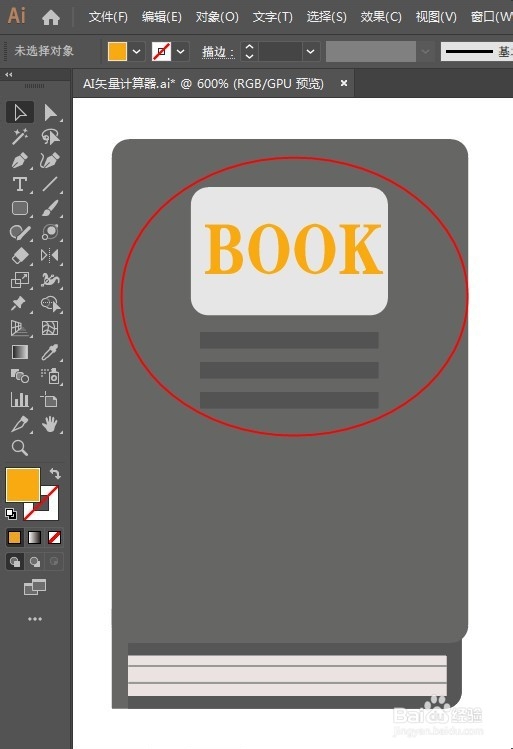
Task: Click the toolbar orange fill swatch
Action: click(x=22, y=484)
